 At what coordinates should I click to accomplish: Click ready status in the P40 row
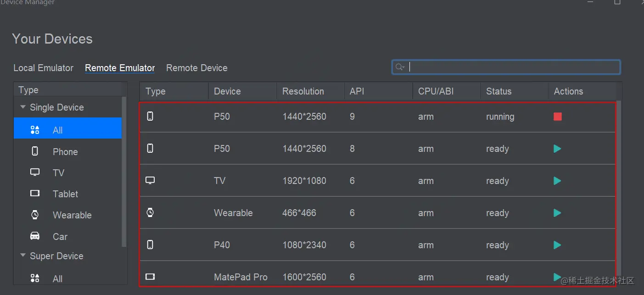[x=498, y=245]
